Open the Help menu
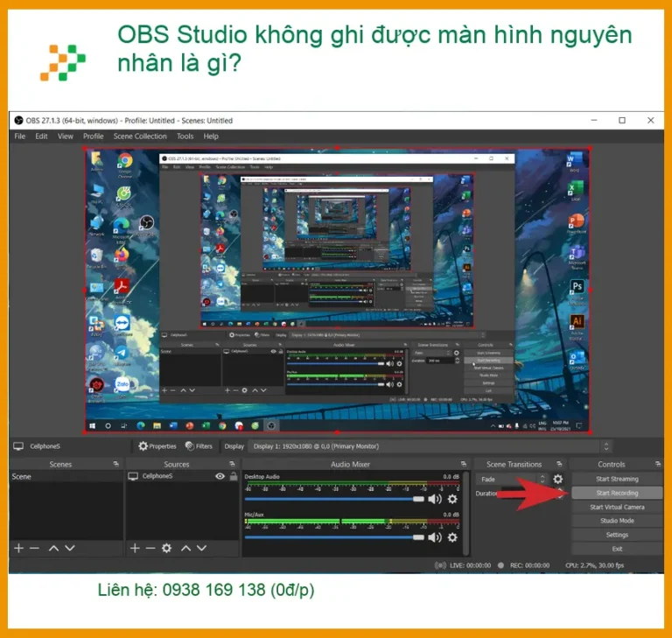Viewport: 672px width, 638px height. 211,137
